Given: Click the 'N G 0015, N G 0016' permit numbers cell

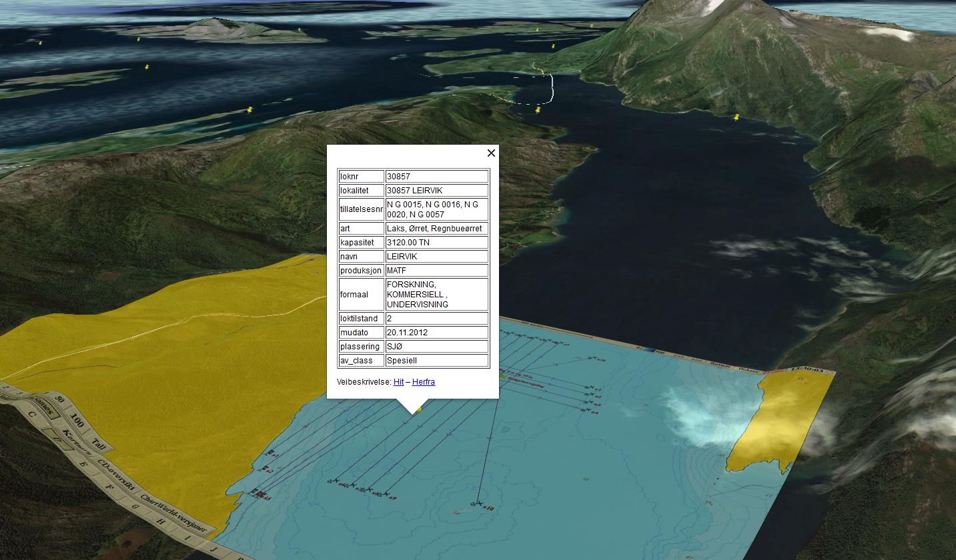Looking at the screenshot, I should pos(437,209).
